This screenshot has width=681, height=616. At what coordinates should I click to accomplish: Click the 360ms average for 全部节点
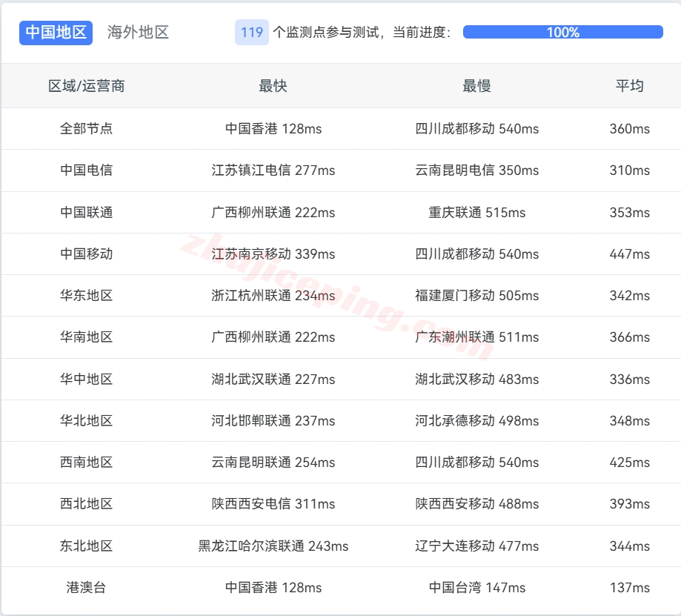pyautogui.click(x=629, y=128)
